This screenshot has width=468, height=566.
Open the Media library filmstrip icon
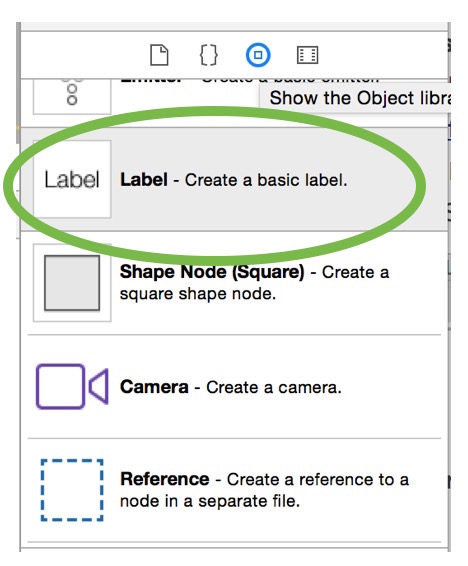(307, 55)
